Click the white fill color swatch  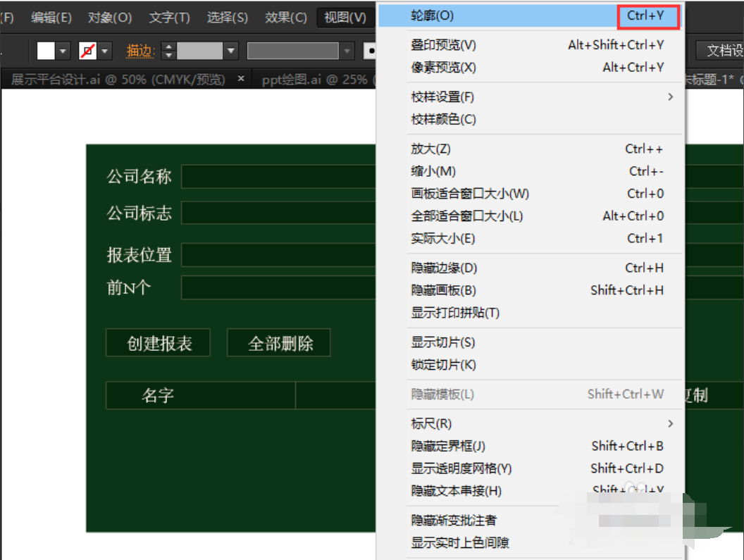(x=46, y=50)
